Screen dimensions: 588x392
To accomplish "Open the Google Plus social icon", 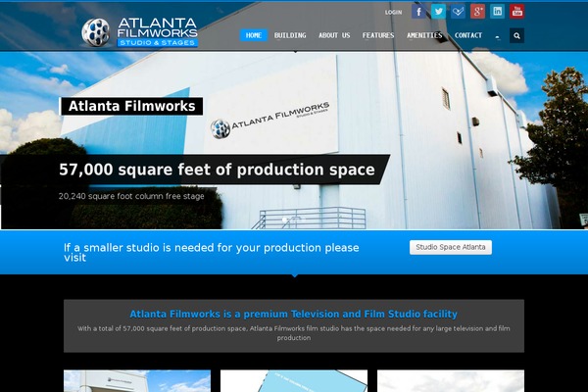I will pos(477,12).
